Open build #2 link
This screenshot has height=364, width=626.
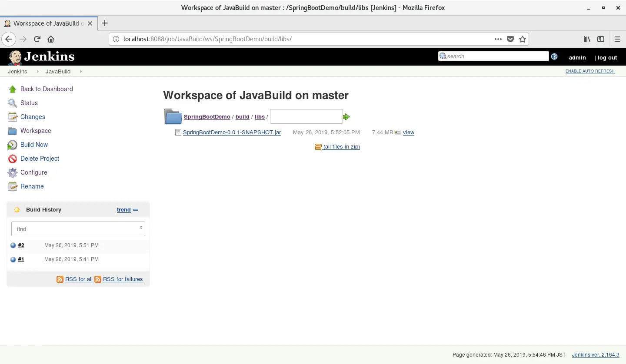point(21,245)
